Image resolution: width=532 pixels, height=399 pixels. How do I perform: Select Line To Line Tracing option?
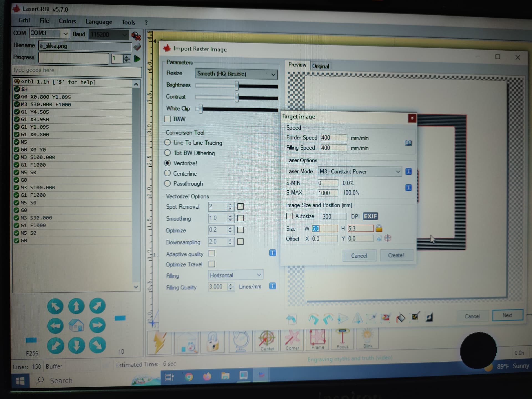[167, 142]
